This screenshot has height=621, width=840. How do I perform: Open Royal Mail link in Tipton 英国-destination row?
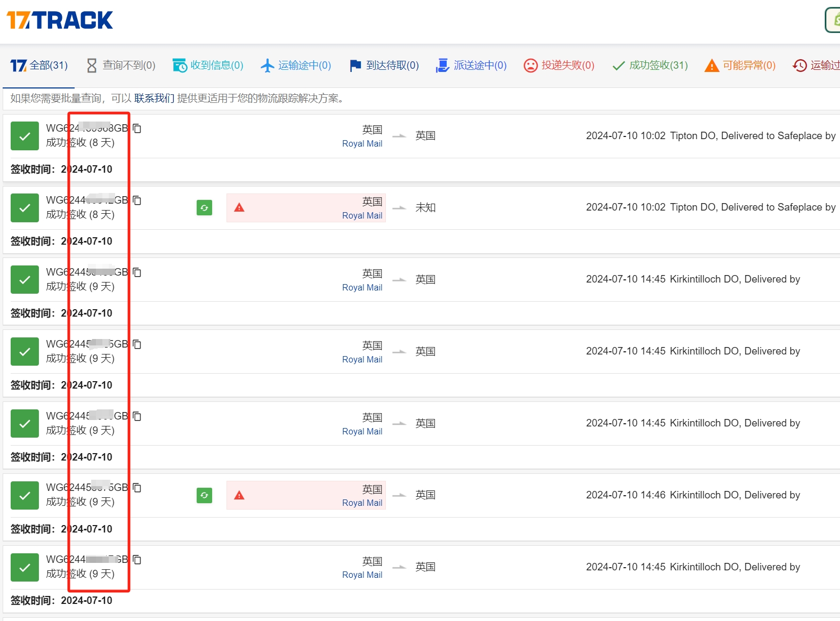click(x=362, y=143)
